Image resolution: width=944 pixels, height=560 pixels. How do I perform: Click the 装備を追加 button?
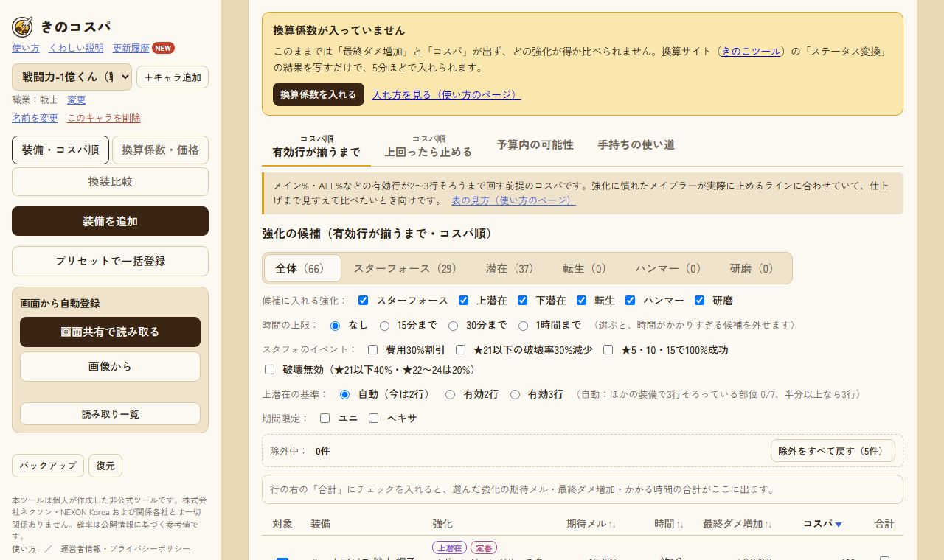pos(110,221)
